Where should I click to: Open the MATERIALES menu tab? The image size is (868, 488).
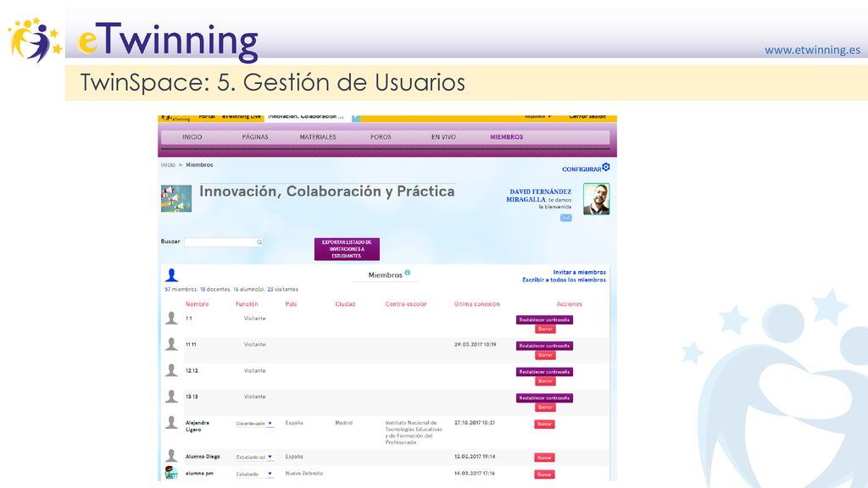coord(318,137)
